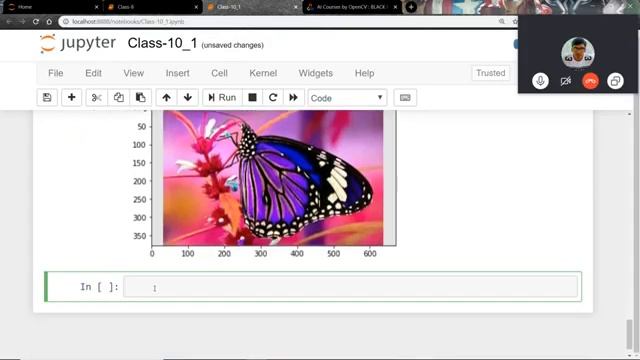Open the View menu

tap(133, 73)
